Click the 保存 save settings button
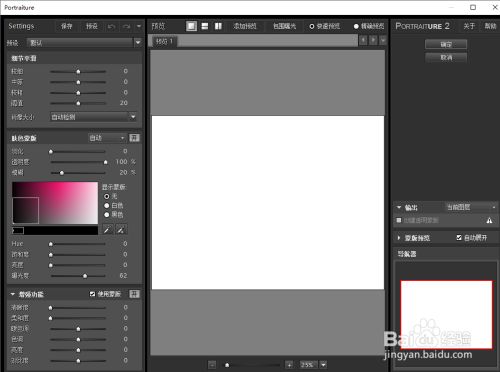The height and width of the screenshot is (372, 500). click(67, 26)
